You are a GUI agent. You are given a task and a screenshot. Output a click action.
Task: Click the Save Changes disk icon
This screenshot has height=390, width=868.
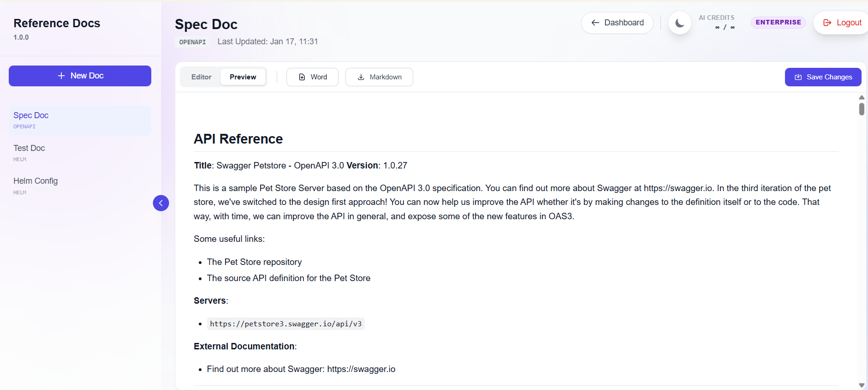pyautogui.click(x=798, y=77)
